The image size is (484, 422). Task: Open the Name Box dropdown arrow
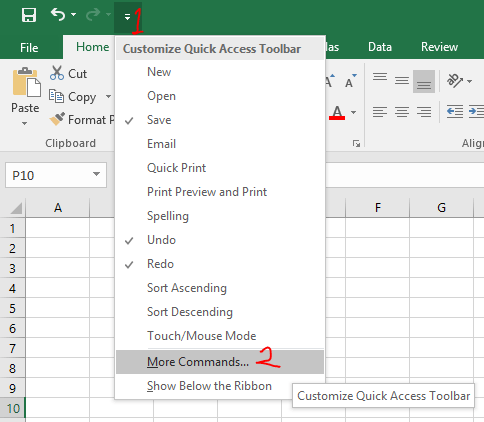pos(96,174)
